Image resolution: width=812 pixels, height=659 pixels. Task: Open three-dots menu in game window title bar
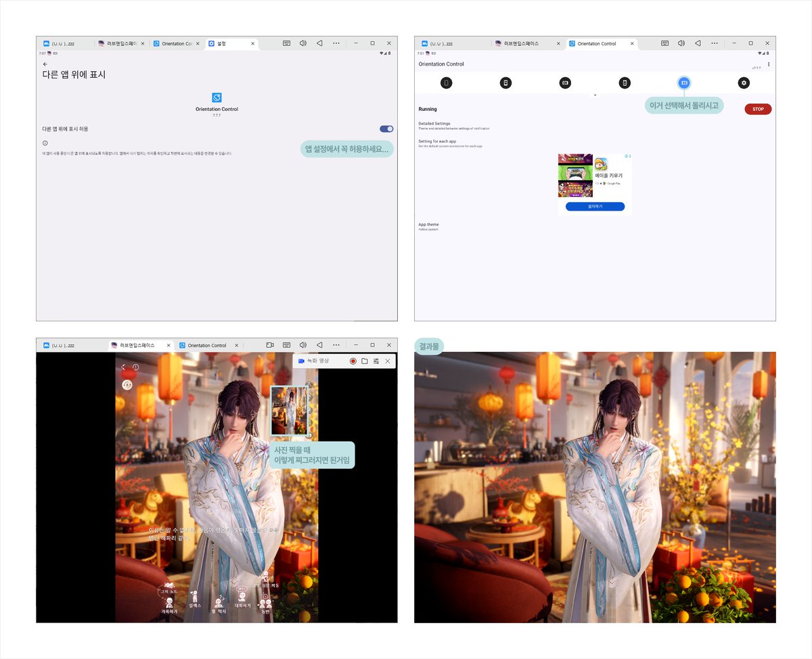[336, 345]
